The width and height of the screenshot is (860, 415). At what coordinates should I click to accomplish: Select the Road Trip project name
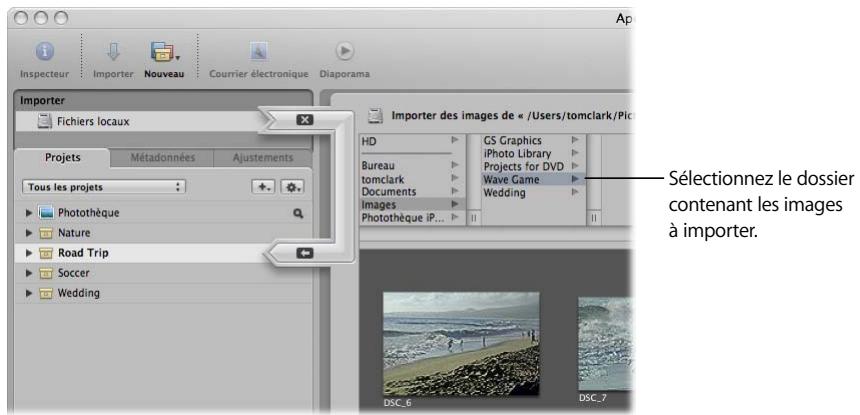coord(83,253)
